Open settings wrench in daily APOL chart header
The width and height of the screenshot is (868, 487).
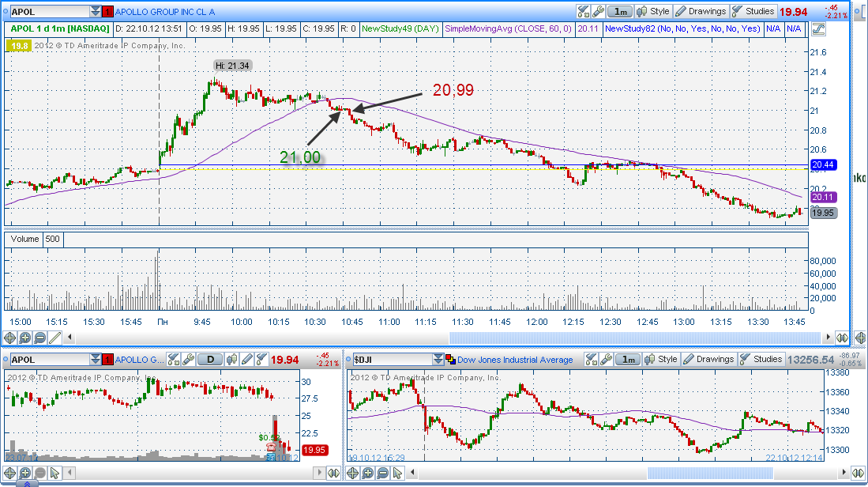188,360
